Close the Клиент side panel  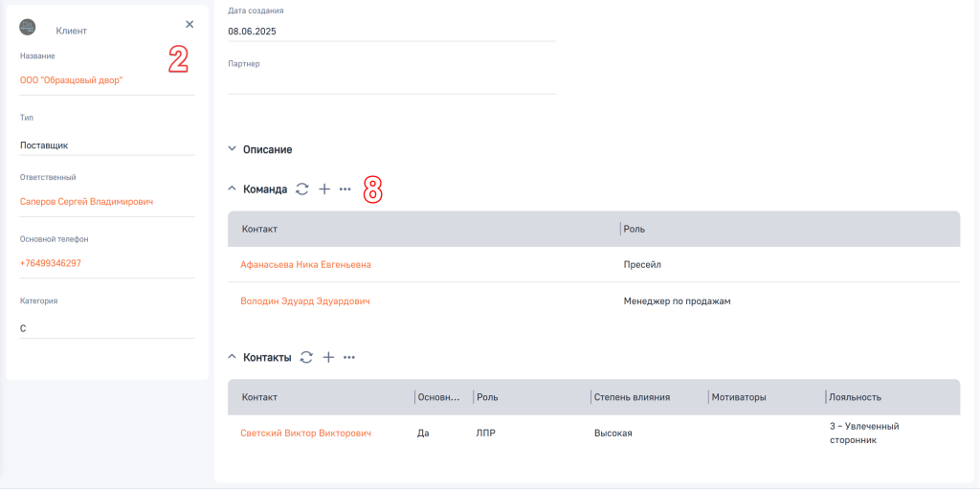[x=189, y=25]
